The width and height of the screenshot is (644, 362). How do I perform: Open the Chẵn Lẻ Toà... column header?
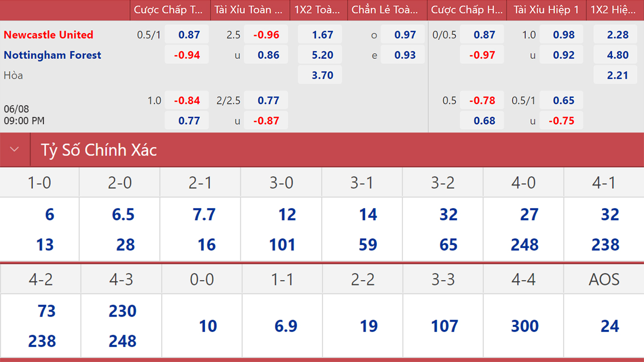pos(385,10)
